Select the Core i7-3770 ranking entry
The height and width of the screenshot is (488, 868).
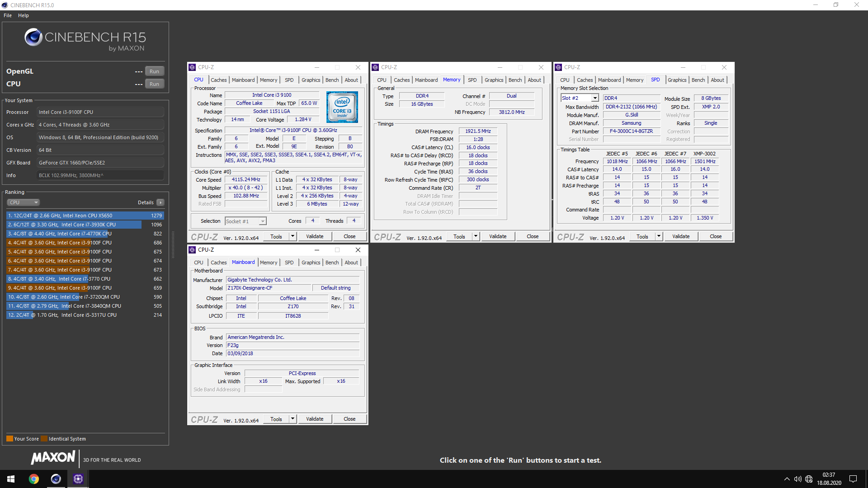tap(85, 279)
